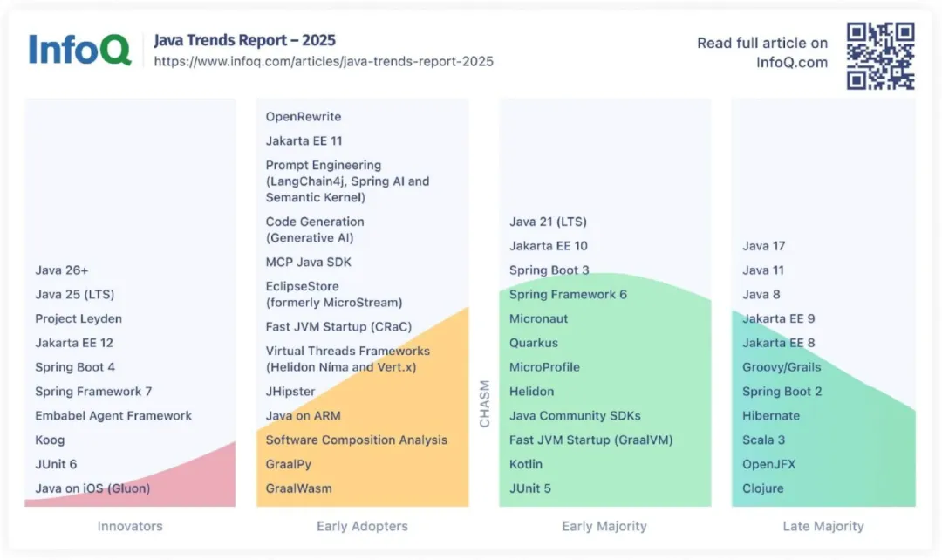Screen dimensions: 942x560
Task: Click the Groovy/Grails item
Action: click(782, 367)
